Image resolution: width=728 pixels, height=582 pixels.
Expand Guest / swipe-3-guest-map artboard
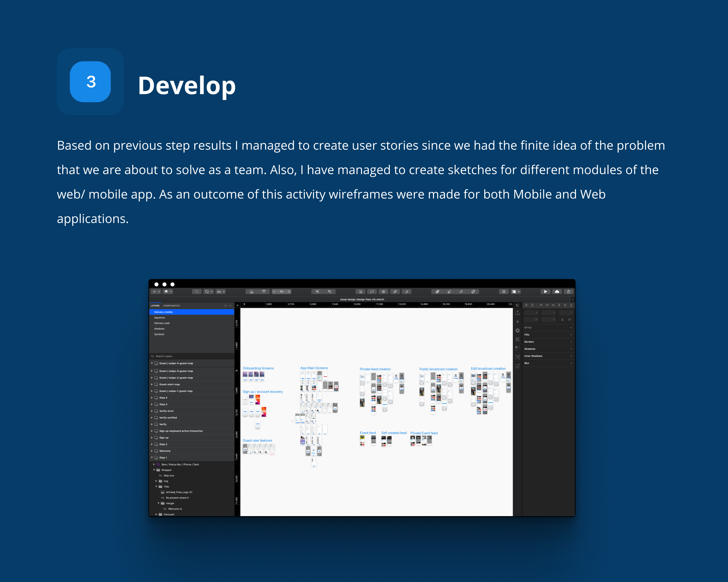152,371
